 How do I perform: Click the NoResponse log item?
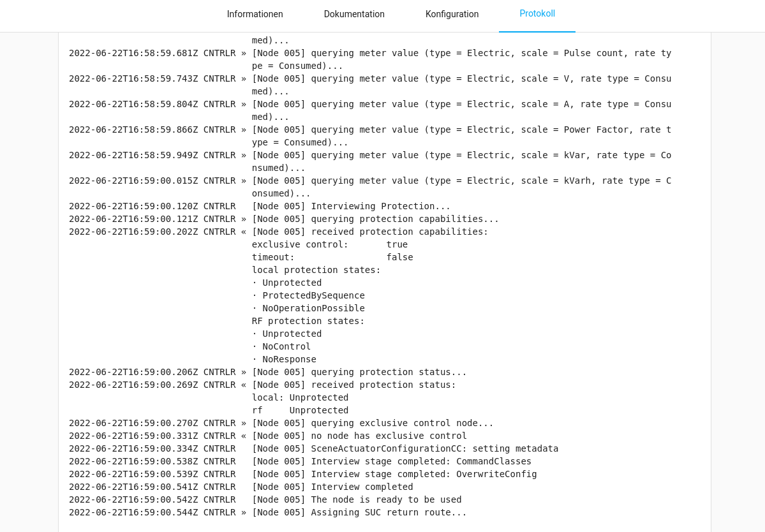[x=284, y=359]
